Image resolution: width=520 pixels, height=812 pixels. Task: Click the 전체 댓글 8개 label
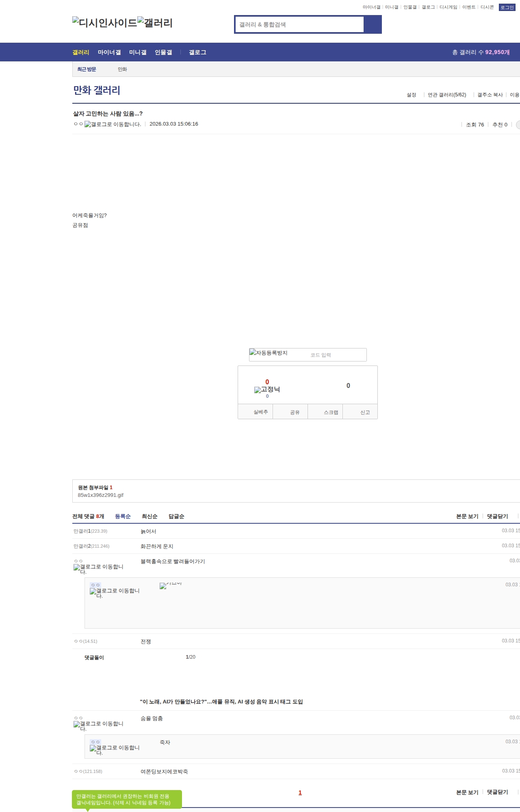coord(88,516)
